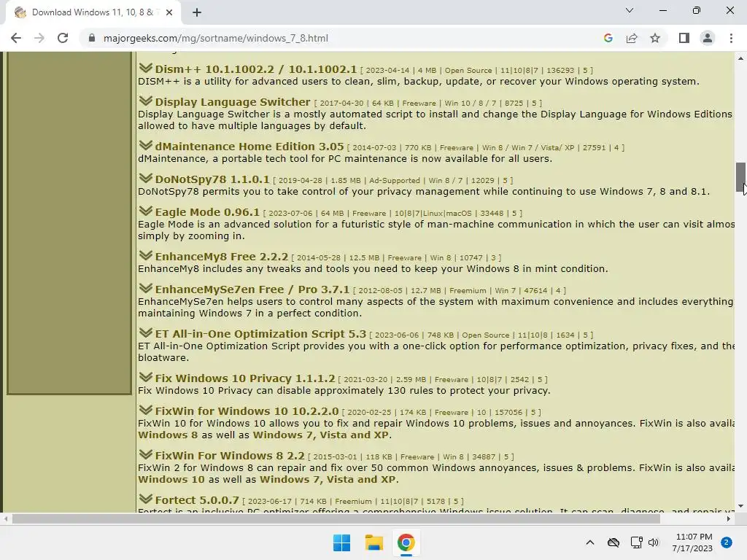Click the Dism++ metadata text '2023-04-14 | 4 MB'
Viewport: 747px width, 560px height.
[x=400, y=71]
